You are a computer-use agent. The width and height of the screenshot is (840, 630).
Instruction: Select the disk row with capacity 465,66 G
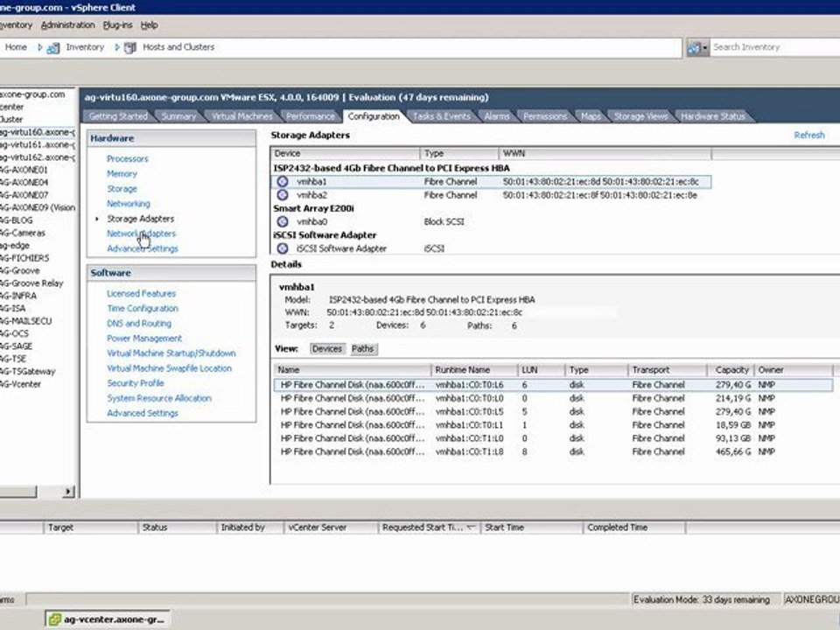(x=553, y=451)
